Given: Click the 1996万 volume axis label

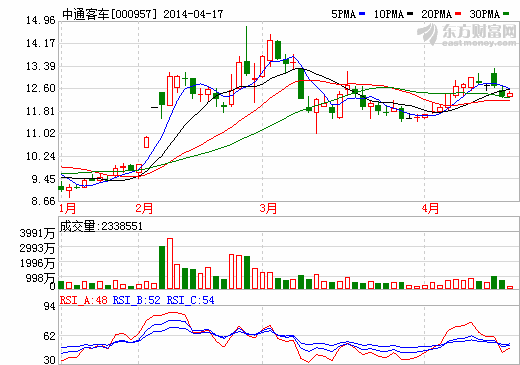Looking at the screenshot, I should click(37, 263).
